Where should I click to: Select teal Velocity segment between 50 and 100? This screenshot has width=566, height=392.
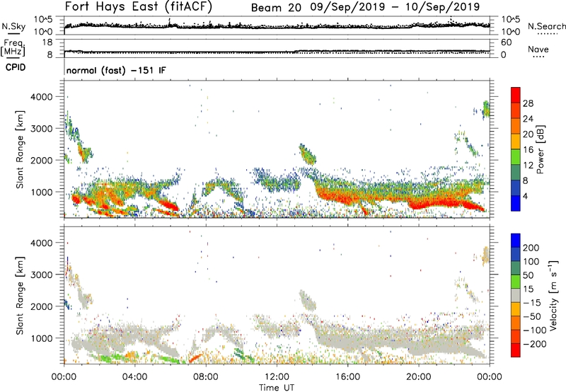516,268
